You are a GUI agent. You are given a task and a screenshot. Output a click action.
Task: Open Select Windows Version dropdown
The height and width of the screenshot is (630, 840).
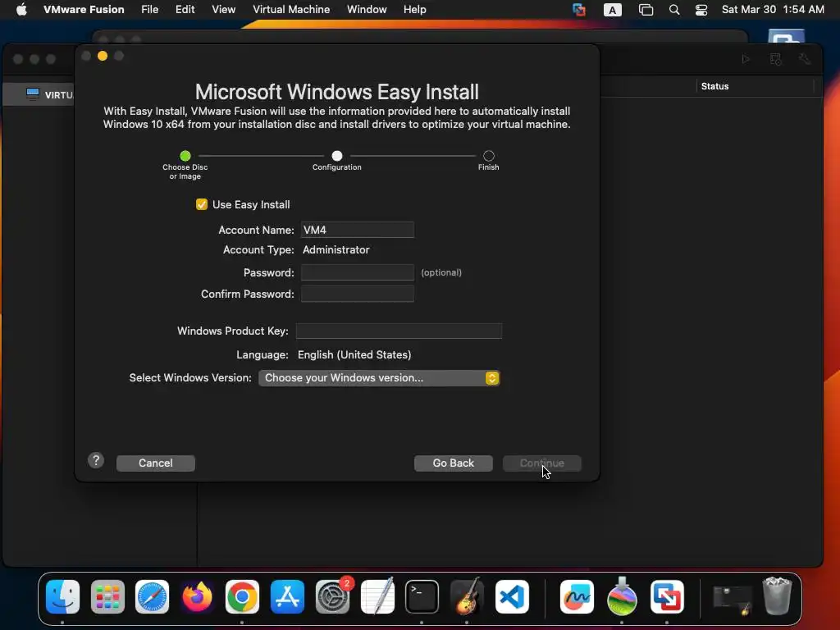pos(379,377)
